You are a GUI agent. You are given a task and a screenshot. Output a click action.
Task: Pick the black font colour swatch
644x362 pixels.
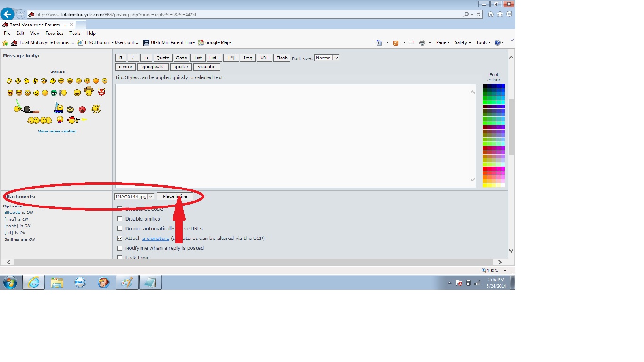coord(485,86)
